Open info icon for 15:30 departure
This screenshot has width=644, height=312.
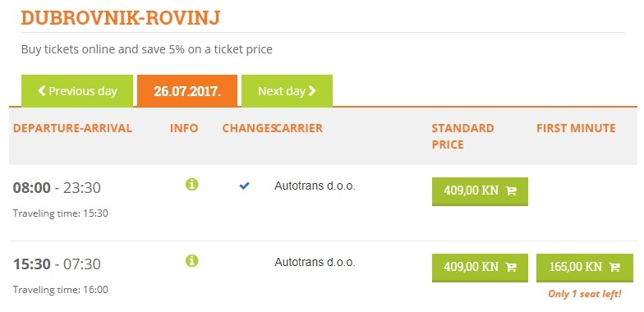(x=192, y=260)
